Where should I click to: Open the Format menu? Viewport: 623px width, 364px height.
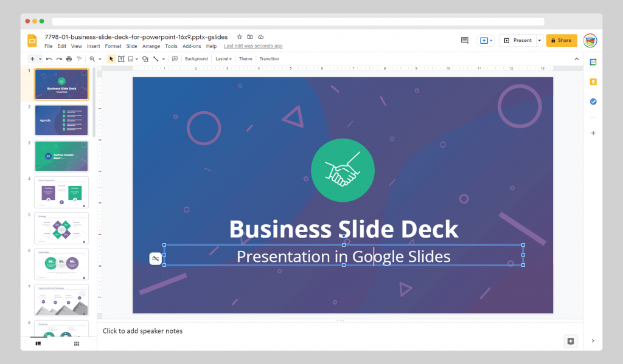pos(113,46)
